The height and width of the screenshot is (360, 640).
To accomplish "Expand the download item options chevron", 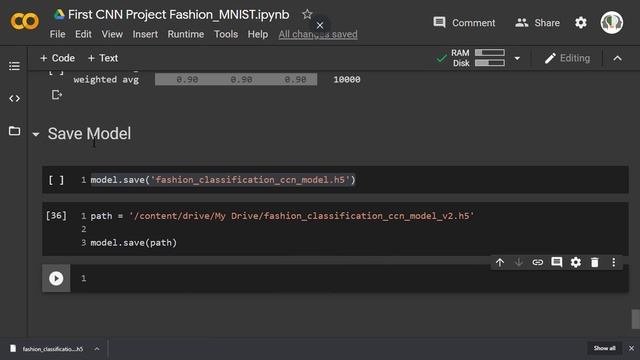I will tap(97, 349).
